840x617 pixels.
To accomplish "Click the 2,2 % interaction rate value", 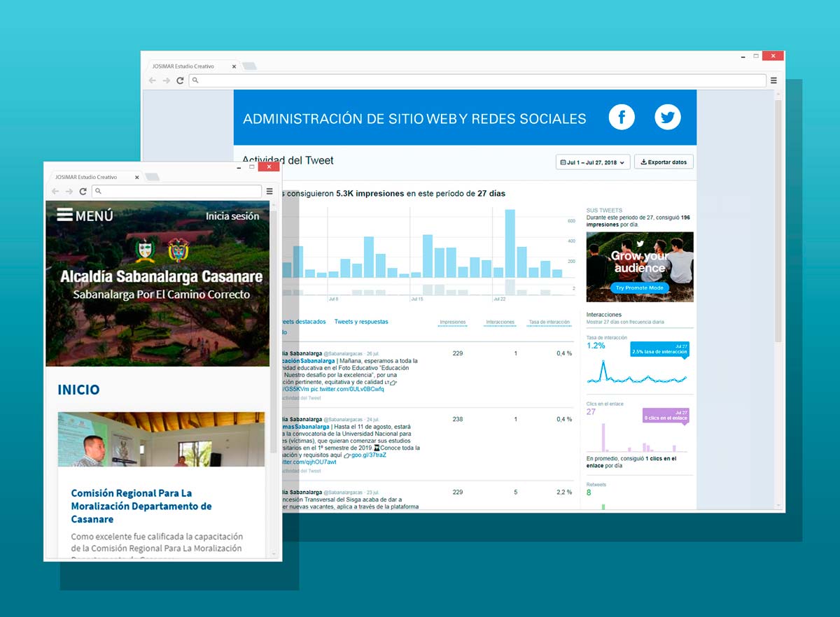I will (563, 492).
